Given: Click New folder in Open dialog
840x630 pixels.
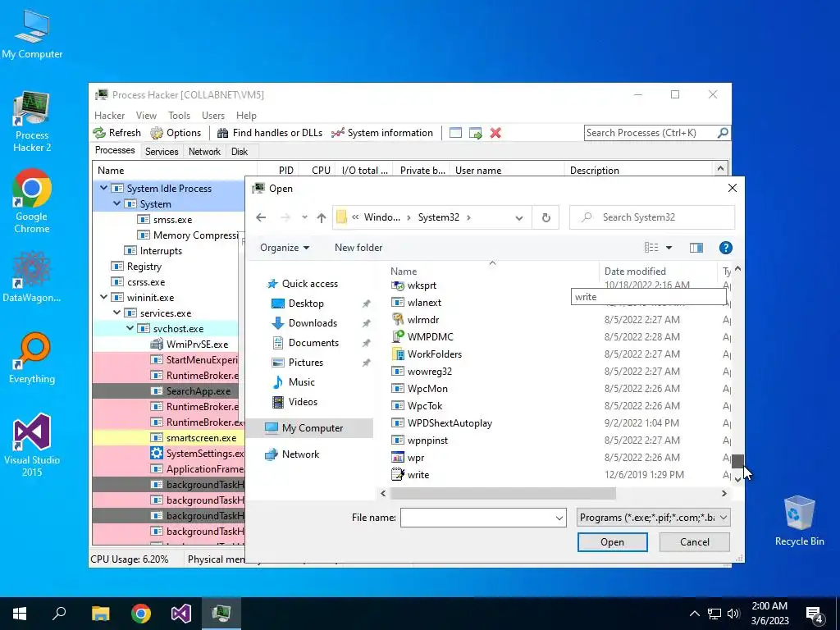Looking at the screenshot, I should click(x=358, y=248).
